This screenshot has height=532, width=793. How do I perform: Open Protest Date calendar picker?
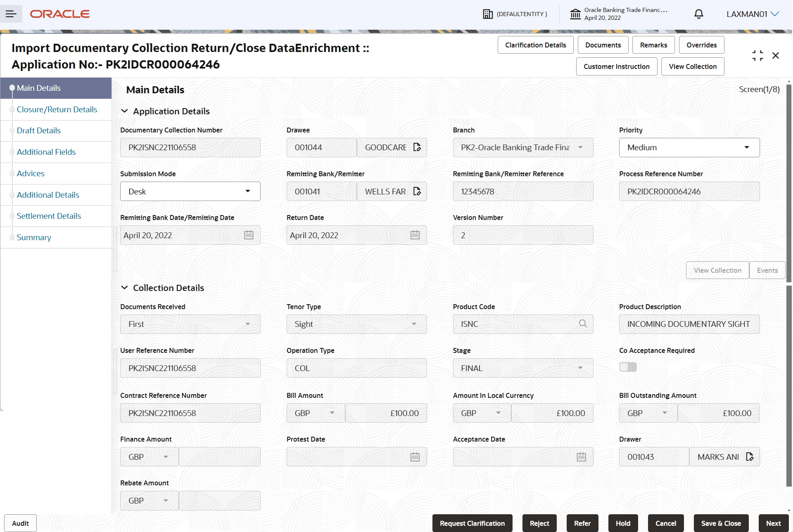(415, 456)
